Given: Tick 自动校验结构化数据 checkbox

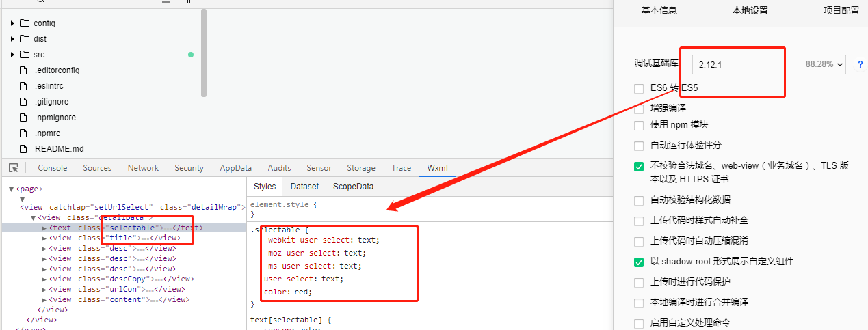Looking at the screenshot, I should (639, 200).
